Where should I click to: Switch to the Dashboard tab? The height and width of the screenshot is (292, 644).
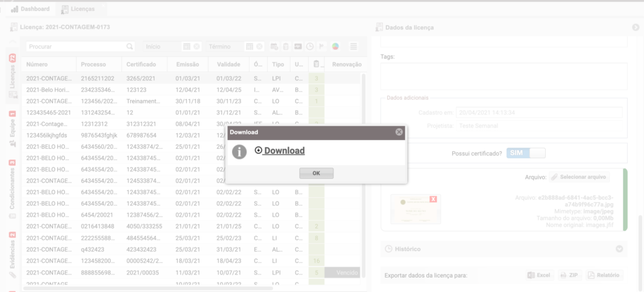coord(30,9)
